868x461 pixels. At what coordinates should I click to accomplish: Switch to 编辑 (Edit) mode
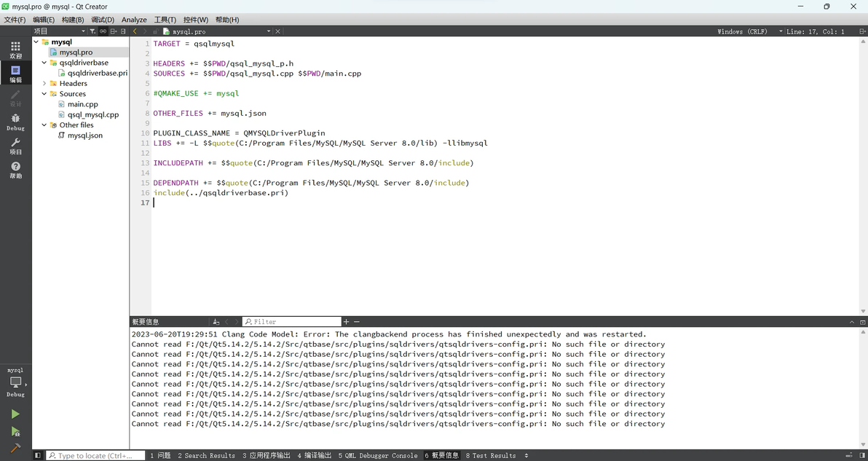pyautogui.click(x=15, y=74)
